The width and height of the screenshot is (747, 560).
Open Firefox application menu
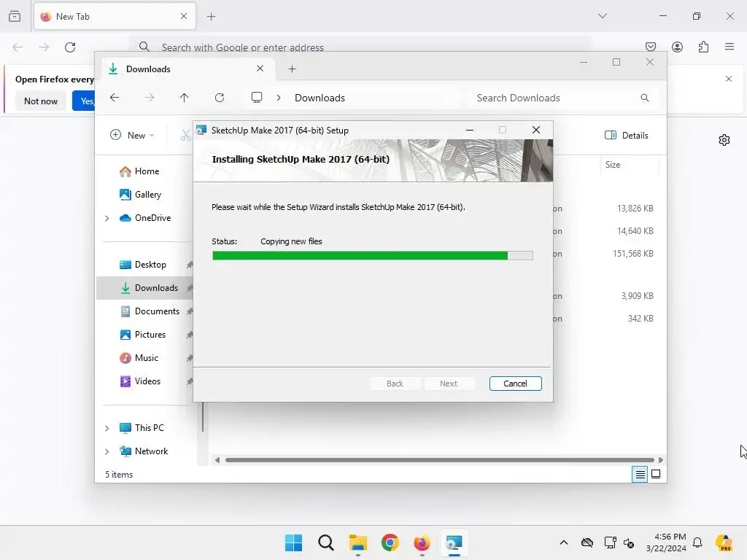click(x=729, y=47)
